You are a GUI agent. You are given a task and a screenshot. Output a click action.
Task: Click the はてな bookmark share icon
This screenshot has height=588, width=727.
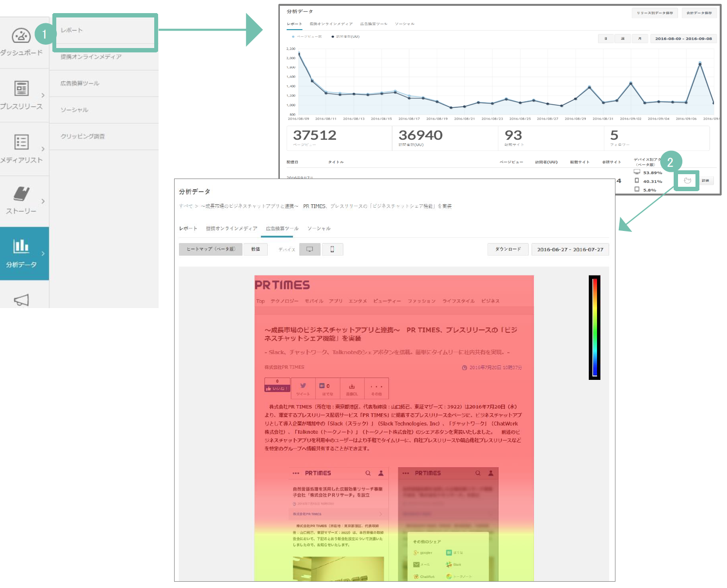327,388
